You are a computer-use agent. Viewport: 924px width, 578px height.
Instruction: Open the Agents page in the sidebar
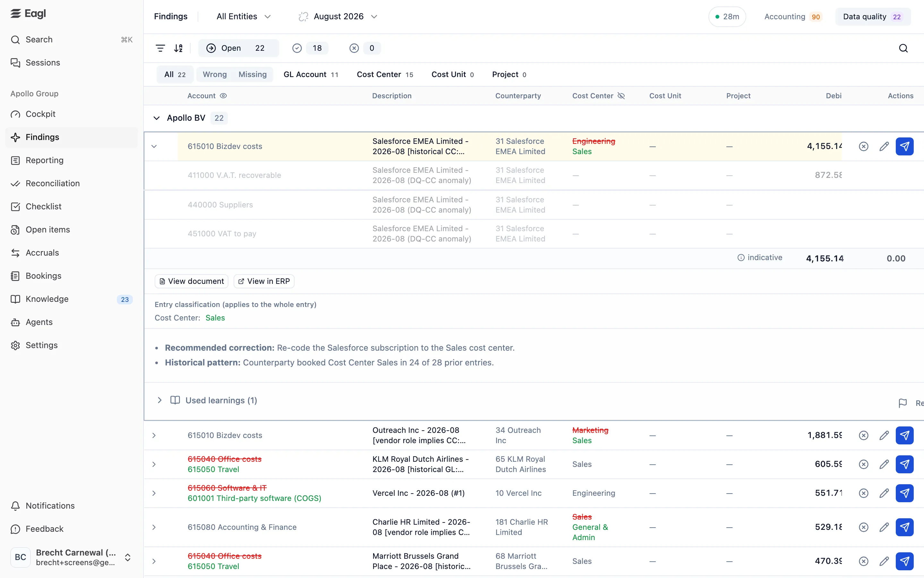[x=72, y=322]
